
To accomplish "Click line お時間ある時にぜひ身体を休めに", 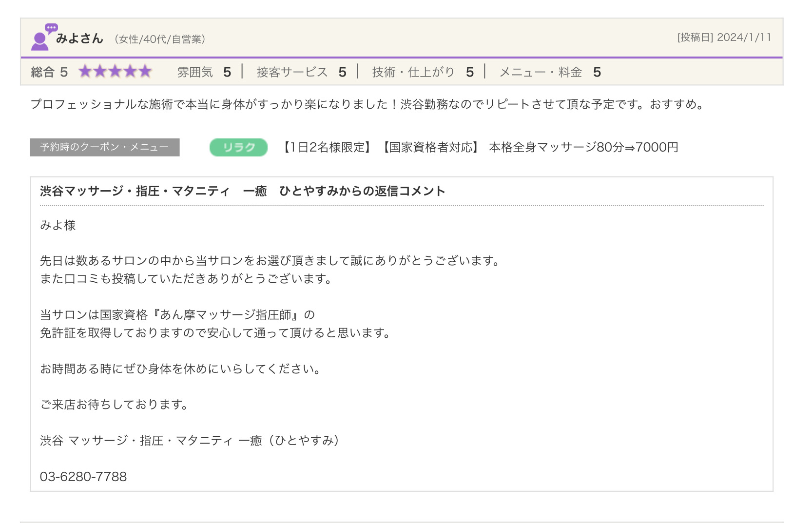I will pyautogui.click(x=181, y=369).
